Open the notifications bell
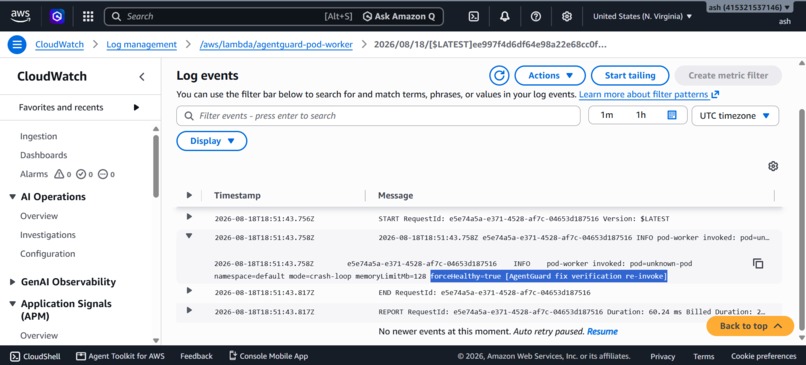 click(x=505, y=16)
